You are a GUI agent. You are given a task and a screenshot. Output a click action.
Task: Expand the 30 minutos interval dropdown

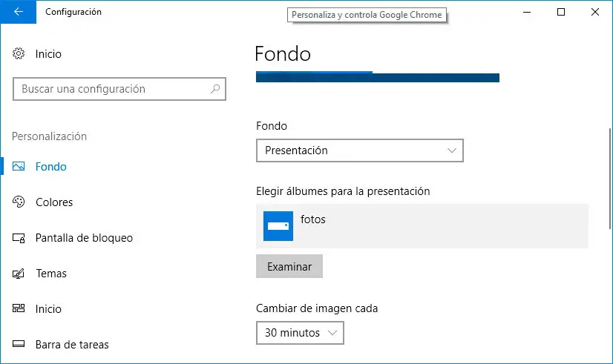300,333
